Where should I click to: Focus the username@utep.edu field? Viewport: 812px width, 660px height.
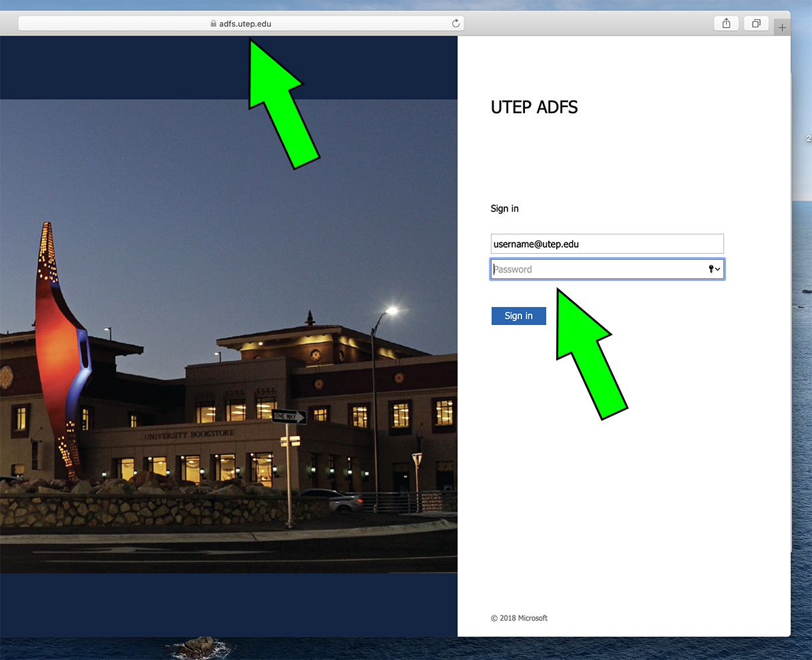click(607, 244)
